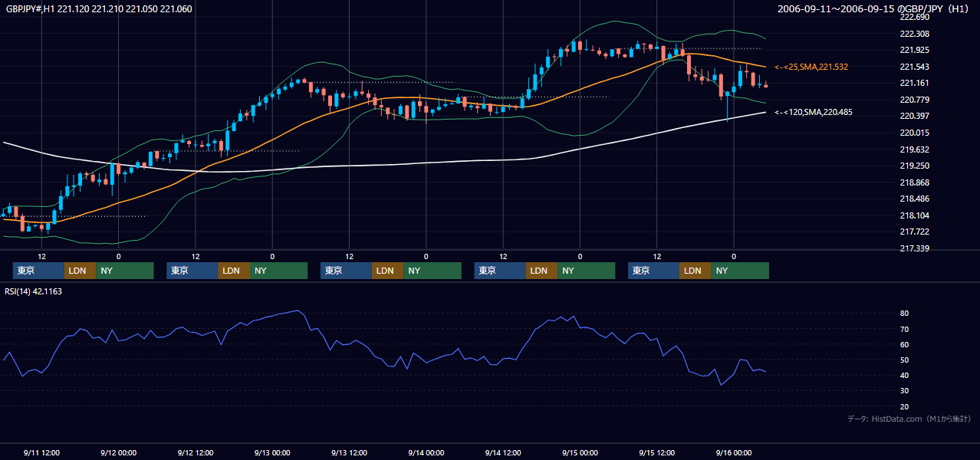
Task: Click the 220.397 price axis label
Action: 914,116
